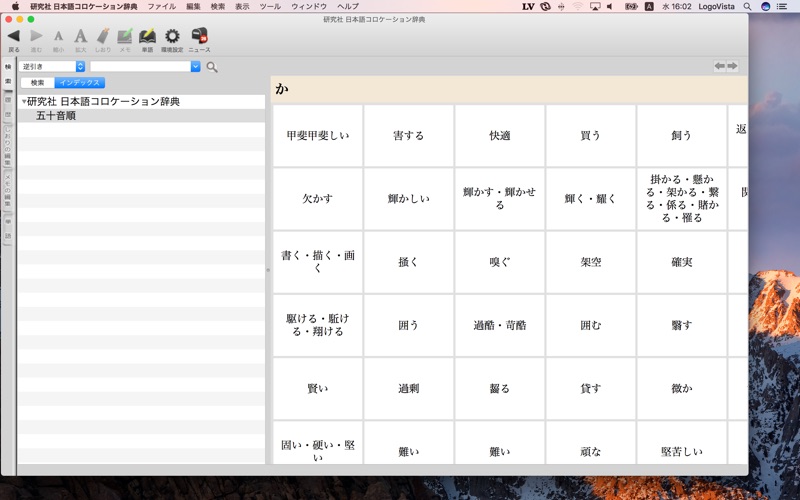This screenshot has height=500, width=800.
Task: Click in the search text input field
Action: [x=140, y=67]
